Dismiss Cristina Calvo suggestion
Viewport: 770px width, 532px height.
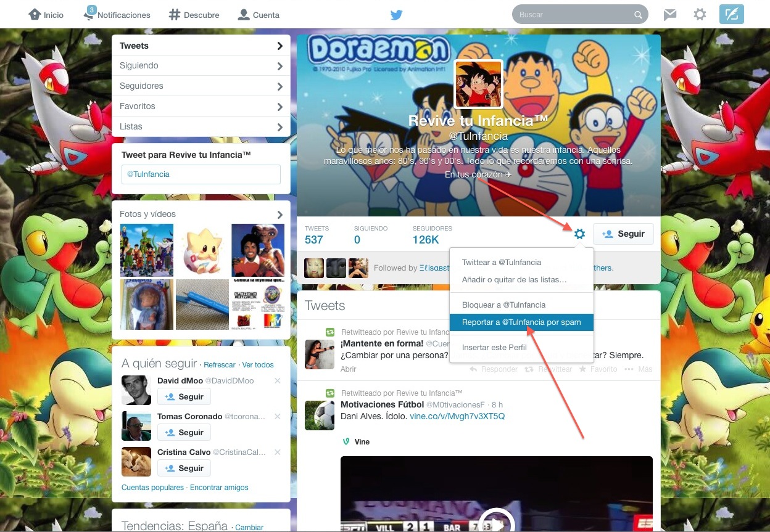pyautogui.click(x=278, y=452)
